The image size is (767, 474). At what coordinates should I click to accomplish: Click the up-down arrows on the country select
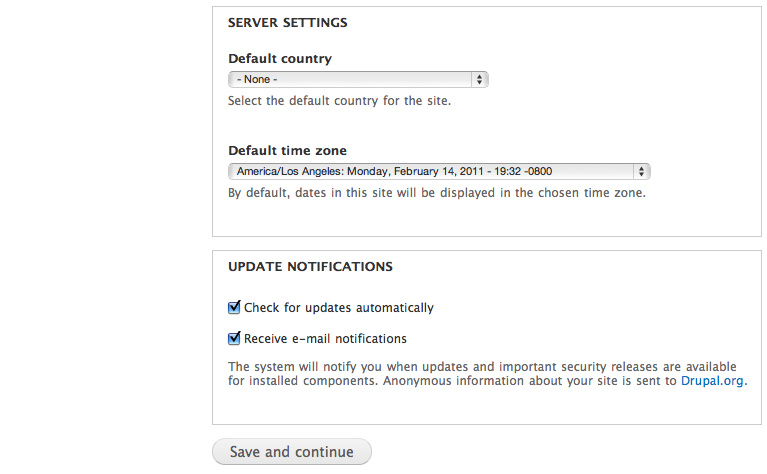[480, 79]
